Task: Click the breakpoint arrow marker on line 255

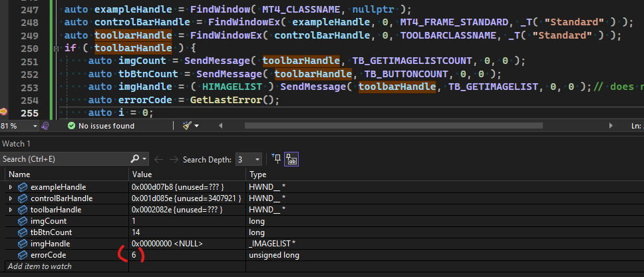Action: (x=3, y=111)
